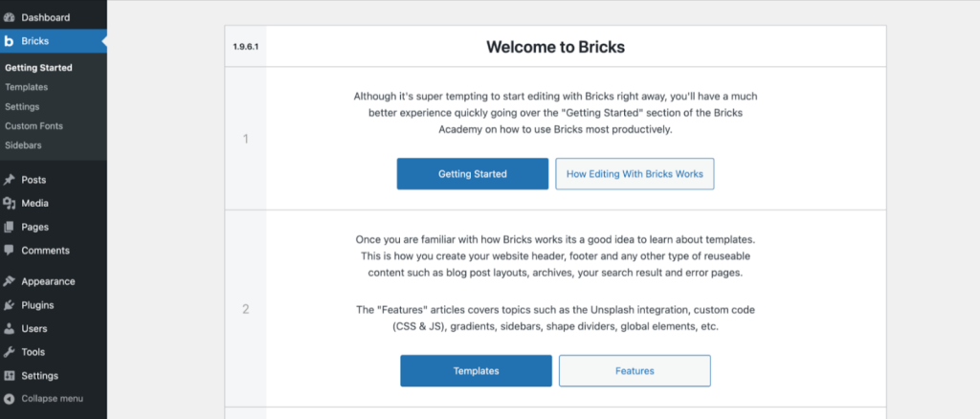
Task: Select Sidebars in the Bricks submenu
Action: (23, 144)
